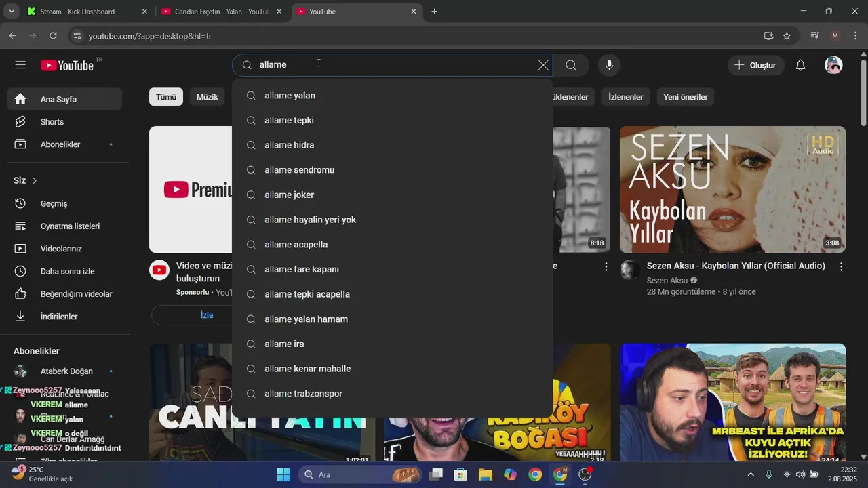Click the İzle button on the Premium ad
Screen dimensions: 868x488
207,315
